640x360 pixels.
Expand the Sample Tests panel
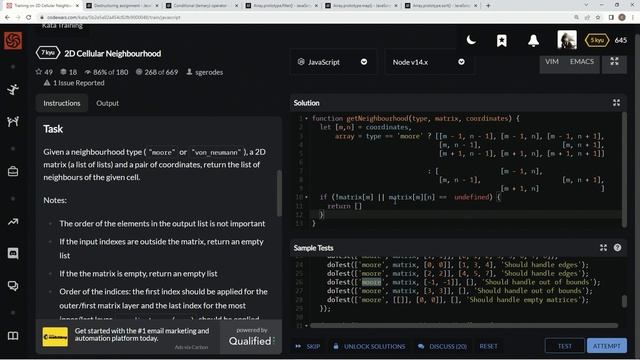coord(603,248)
